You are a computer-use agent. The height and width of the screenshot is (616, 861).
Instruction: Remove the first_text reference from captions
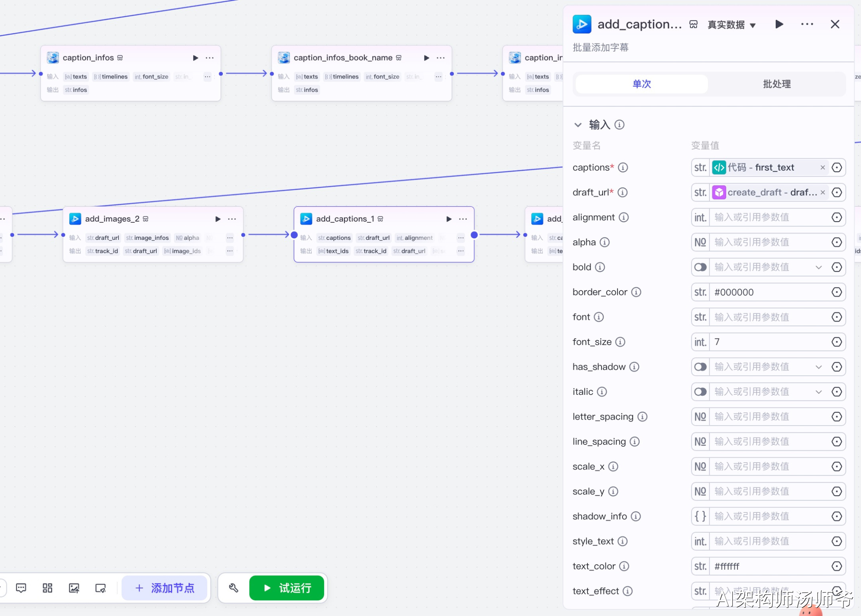(822, 168)
